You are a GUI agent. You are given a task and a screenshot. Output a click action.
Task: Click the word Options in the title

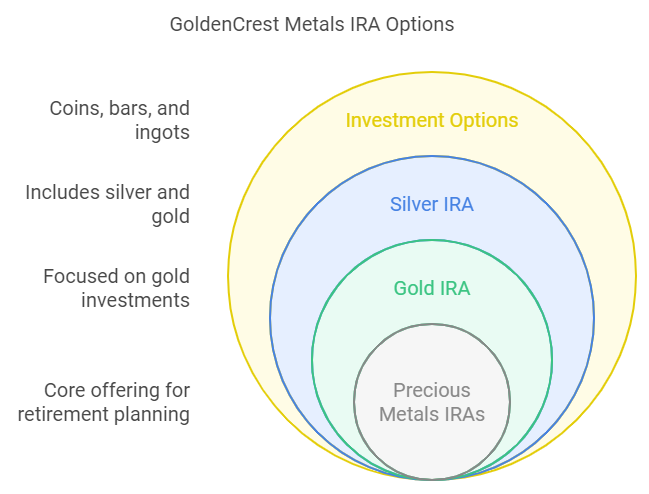click(x=420, y=24)
